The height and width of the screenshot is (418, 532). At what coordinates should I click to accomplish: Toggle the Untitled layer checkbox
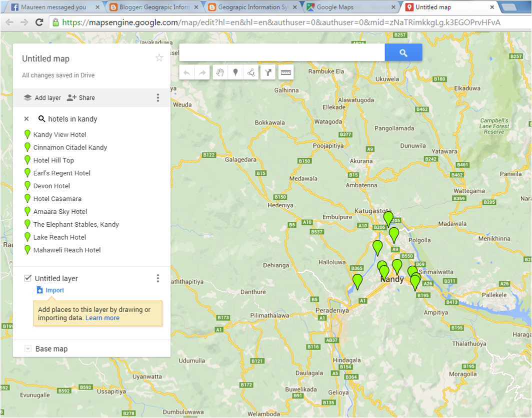(27, 278)
